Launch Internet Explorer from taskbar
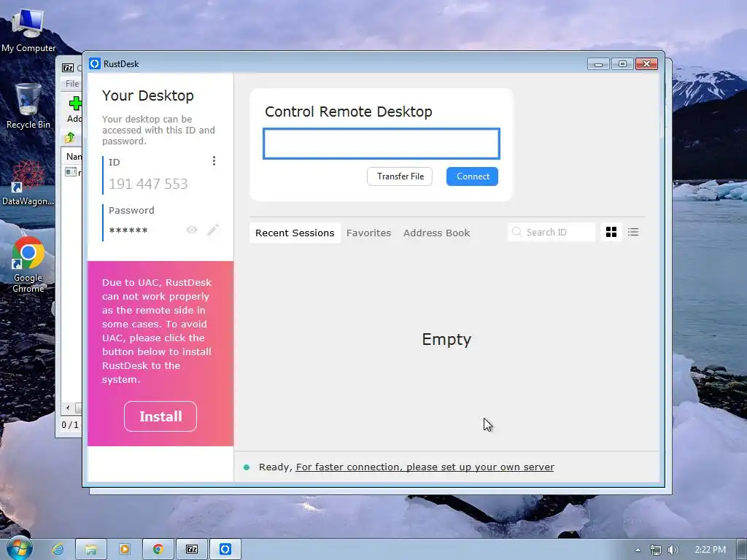 click(x=58, y=549)
